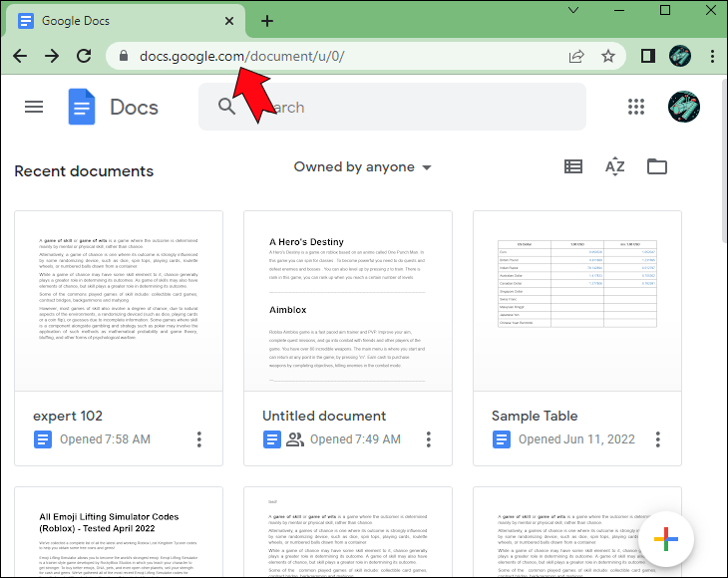The image size is (728, 578).
Task: Open the Google account avatar in Docs header
Action: 684,107
